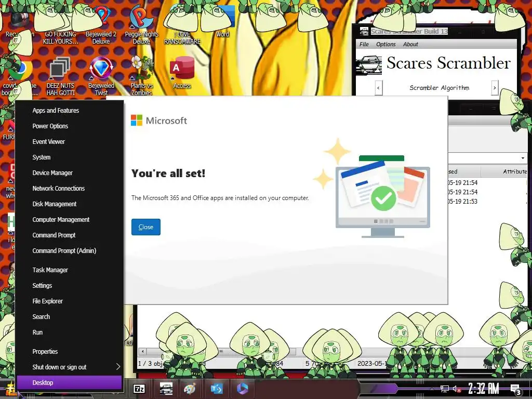Launch the Paint palette icon on taskbar
532x399 pixels.
tap(190, 389)
